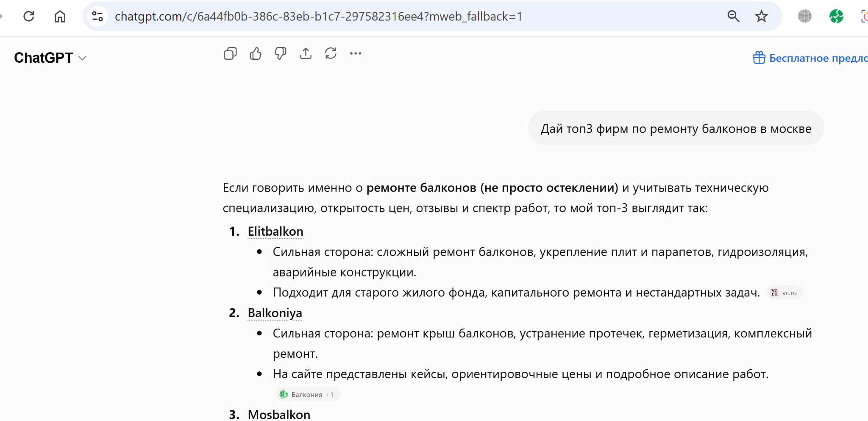This screenshot has width=868, height=421.
Task: Go to browser home page
Action: tap(60, 17)
